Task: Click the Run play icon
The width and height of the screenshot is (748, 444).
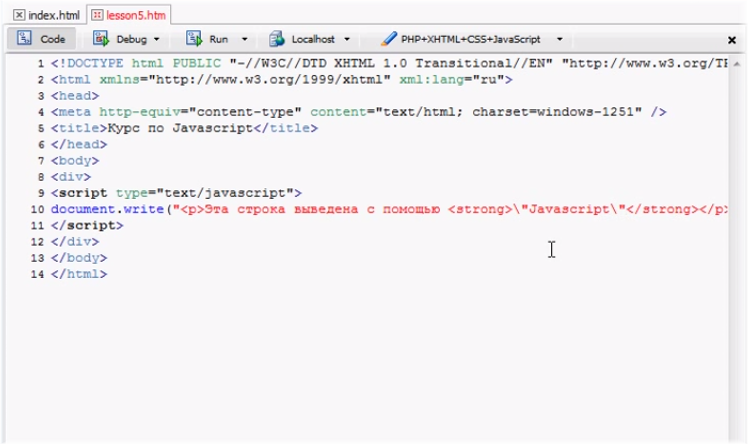Action: [x=194, y=39]
